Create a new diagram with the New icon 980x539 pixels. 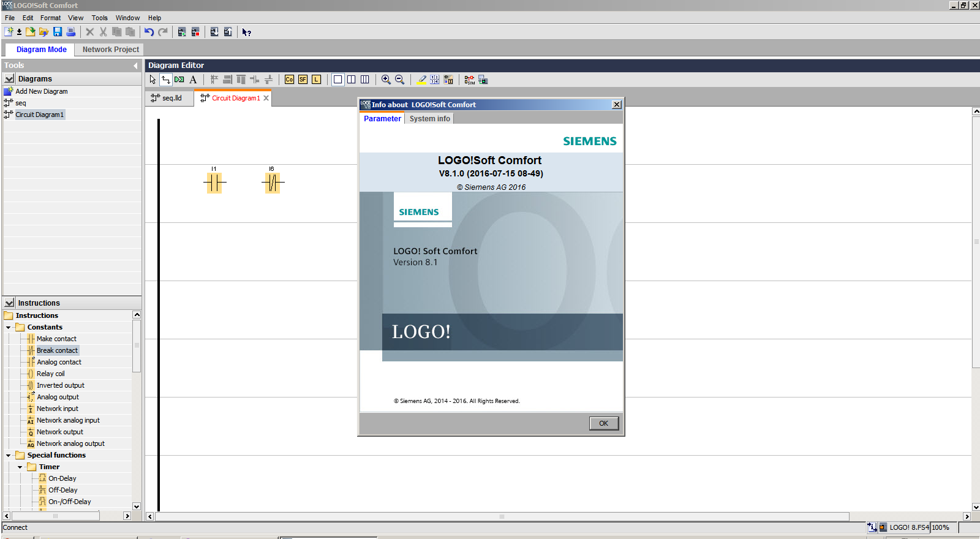coord(9,32)
